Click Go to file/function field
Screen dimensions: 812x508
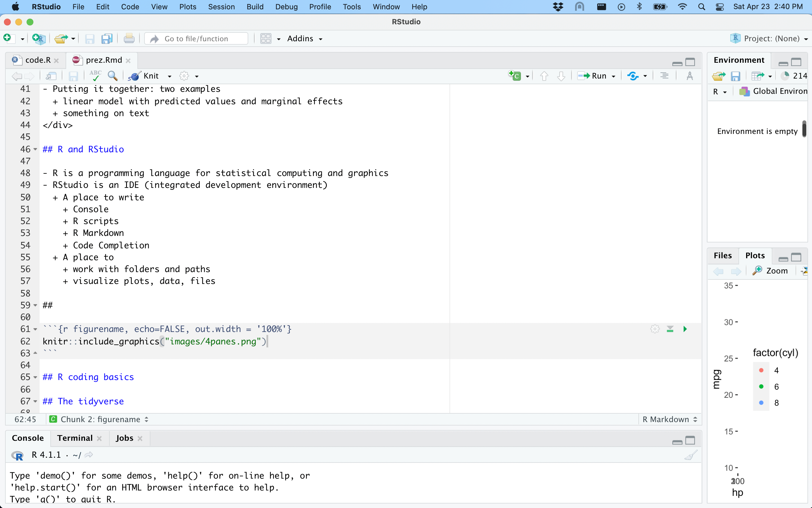pyautogui.click(x=196, y=39)
